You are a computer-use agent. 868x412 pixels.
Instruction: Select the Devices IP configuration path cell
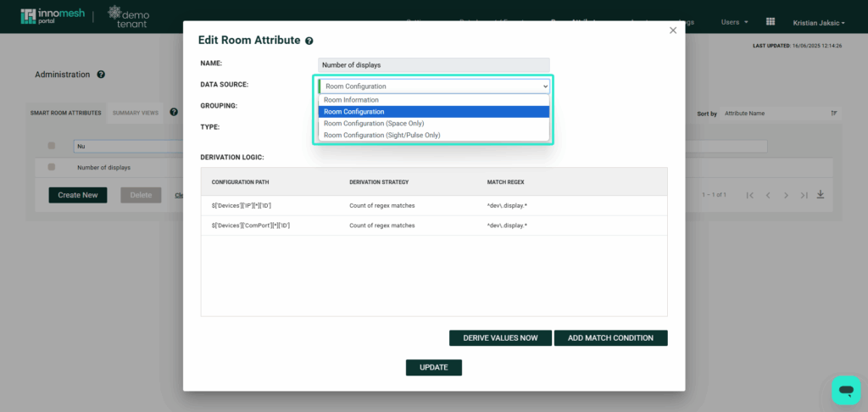point(242,205)
